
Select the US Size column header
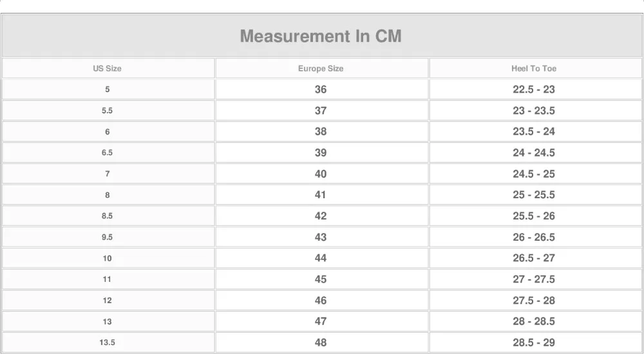coord(108,68)
